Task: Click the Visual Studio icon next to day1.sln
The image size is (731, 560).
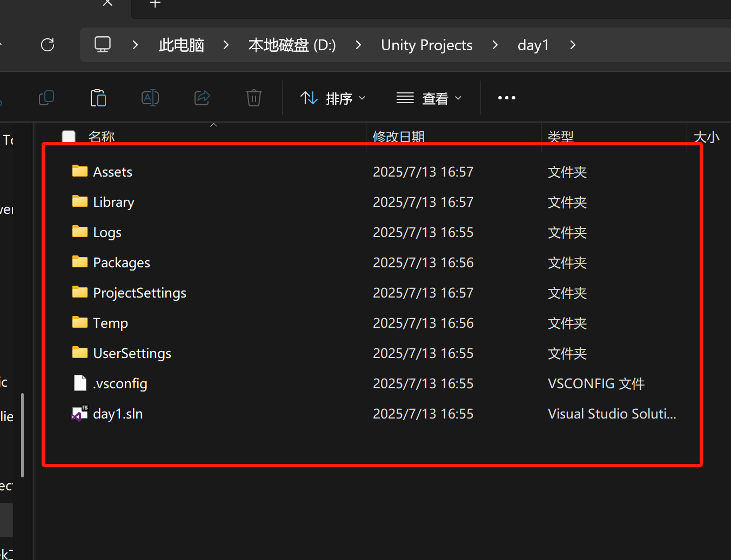Action: click(79, 413)
